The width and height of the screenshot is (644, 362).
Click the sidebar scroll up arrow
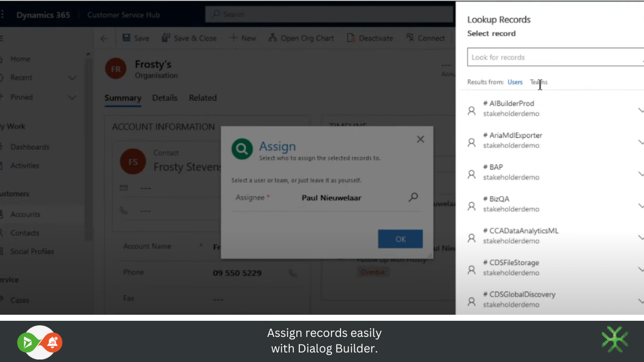[x=89, y=54]
